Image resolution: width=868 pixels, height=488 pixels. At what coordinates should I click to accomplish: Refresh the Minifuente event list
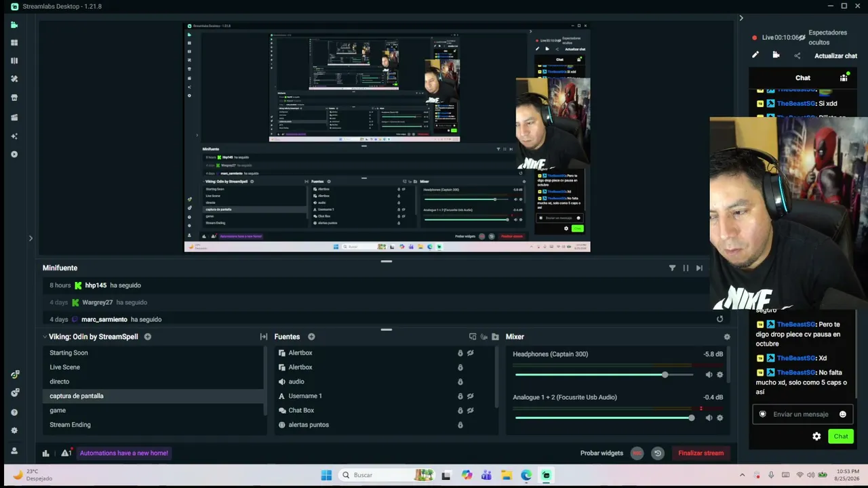pyautogui.click(x=719, y=319)
